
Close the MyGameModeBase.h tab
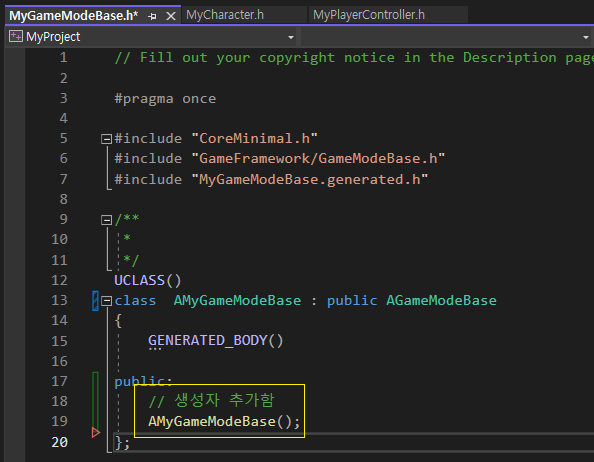click(x=171, y=16)
